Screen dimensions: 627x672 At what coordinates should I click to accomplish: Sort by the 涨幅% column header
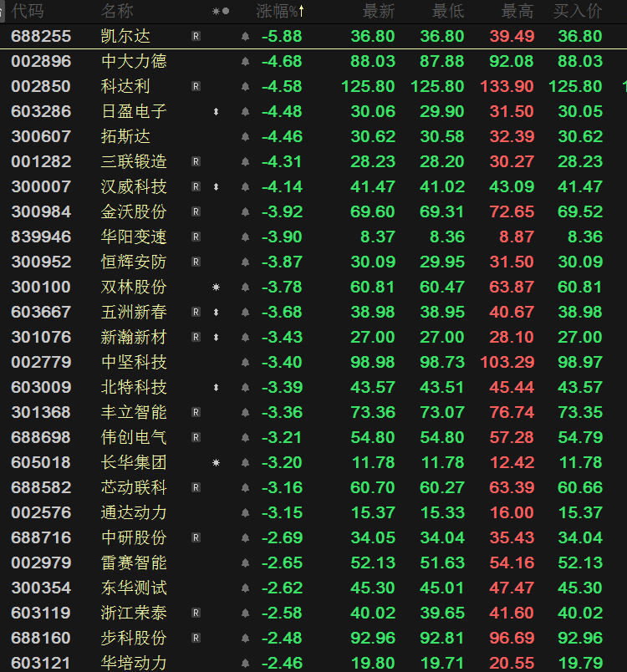280,11
